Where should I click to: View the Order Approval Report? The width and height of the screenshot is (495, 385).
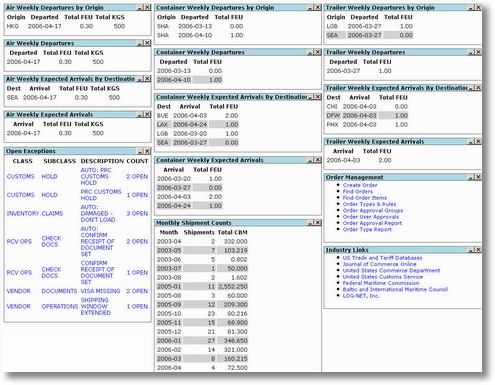[372, 223]
